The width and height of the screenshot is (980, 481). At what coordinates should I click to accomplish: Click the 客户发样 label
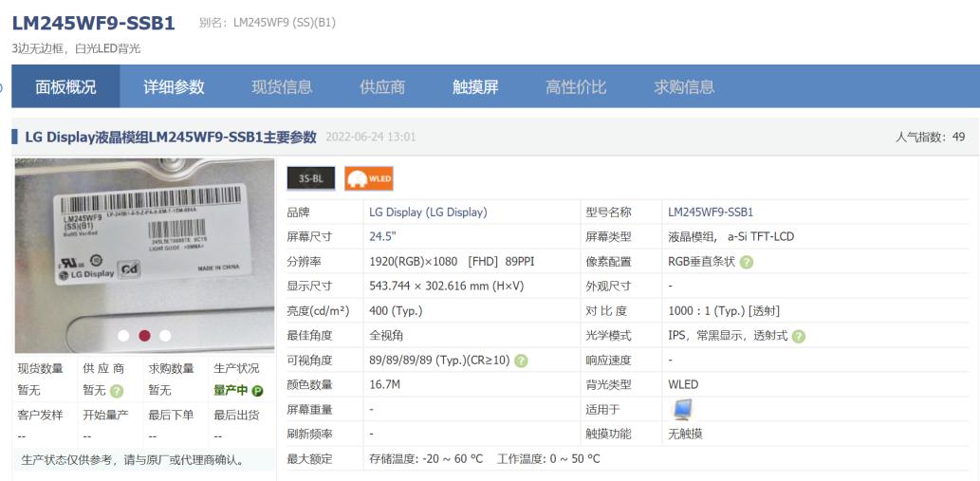pos(41,415)
